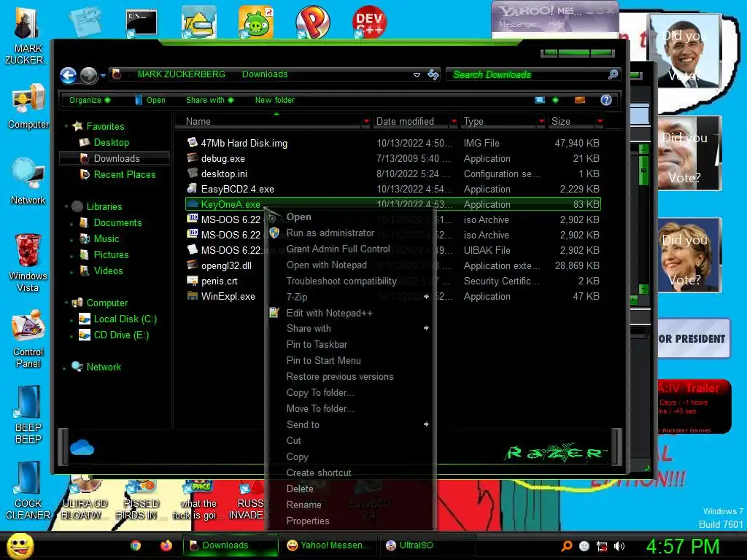Choose Open with Notepad
This screenshot has height=560, width=747.
tap(326, 265)
